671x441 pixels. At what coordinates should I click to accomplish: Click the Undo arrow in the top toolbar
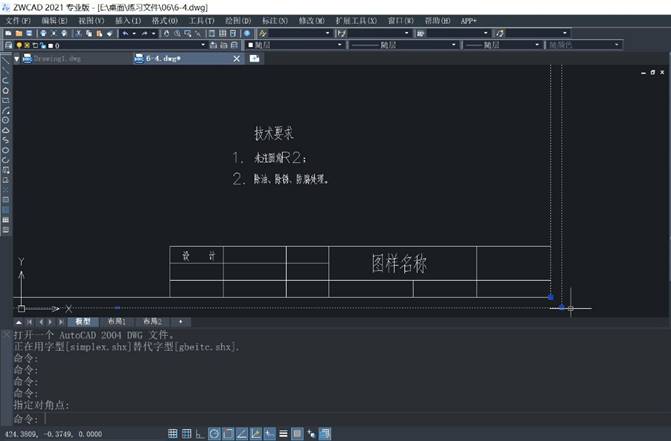(x=123, y=33)
